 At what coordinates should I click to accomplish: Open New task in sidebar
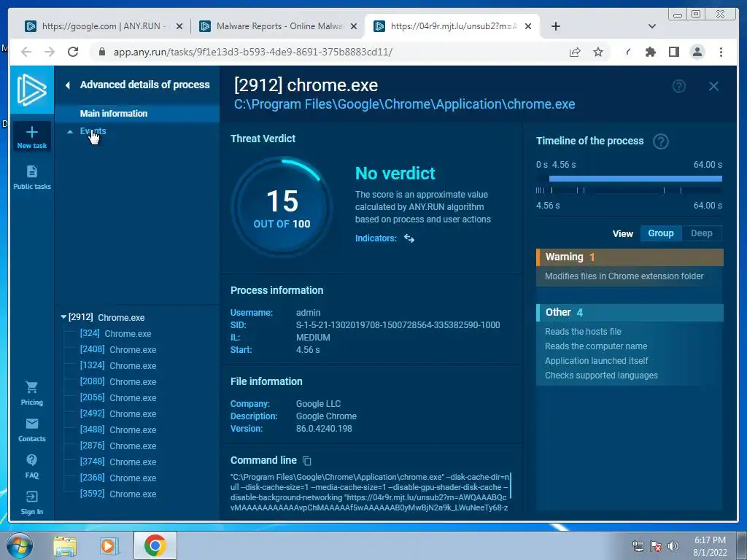click(32, 137)
